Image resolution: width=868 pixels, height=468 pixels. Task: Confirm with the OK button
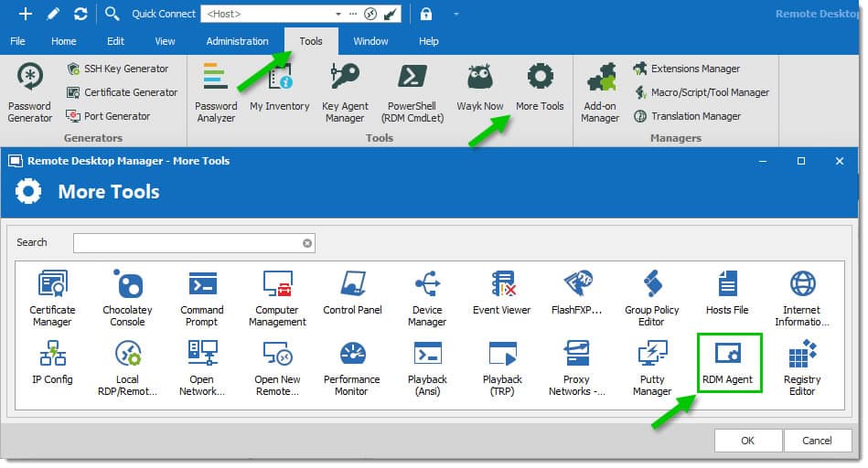(748, 441)
